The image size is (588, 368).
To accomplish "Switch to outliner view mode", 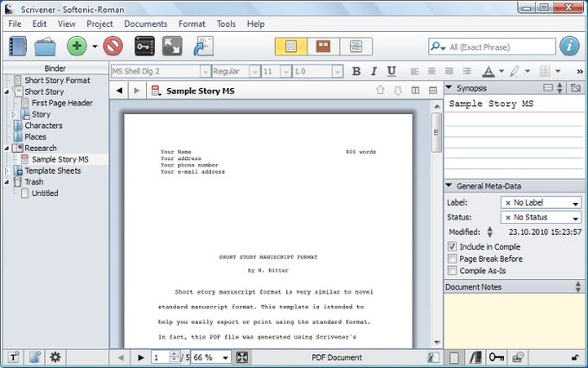I will point(356,47).
